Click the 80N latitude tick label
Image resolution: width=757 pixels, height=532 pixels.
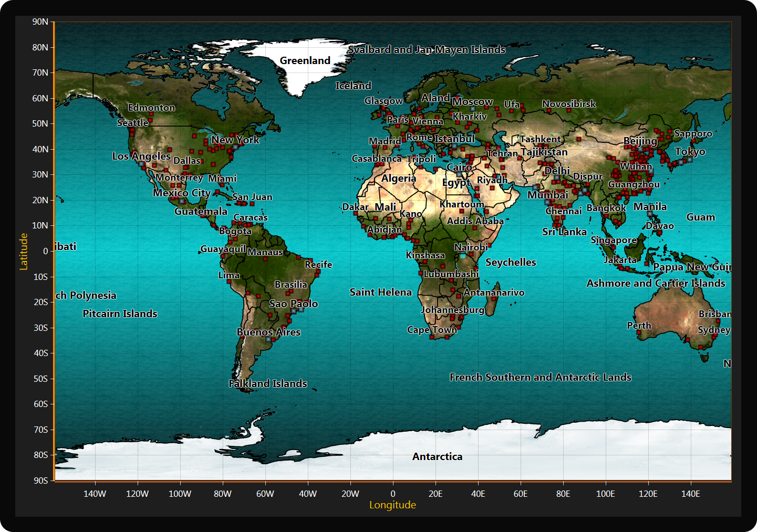(40, 47)
